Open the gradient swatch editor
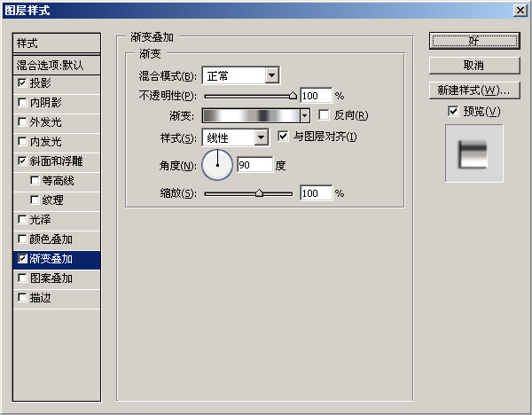This screenshot has width=532, height=415. 251,115
